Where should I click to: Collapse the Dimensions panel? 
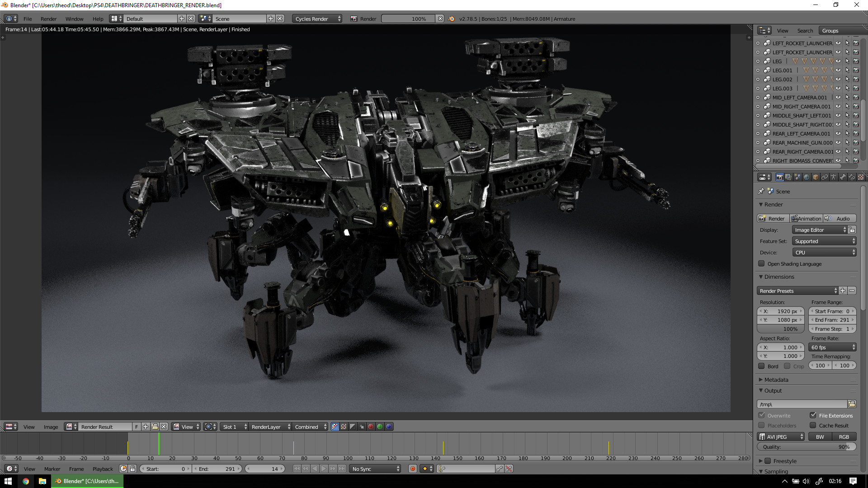[761, 277]
